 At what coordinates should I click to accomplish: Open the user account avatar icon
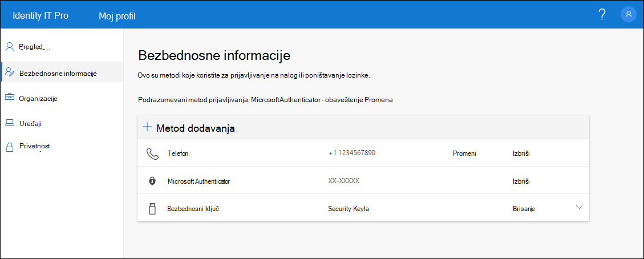coord(629,14)
